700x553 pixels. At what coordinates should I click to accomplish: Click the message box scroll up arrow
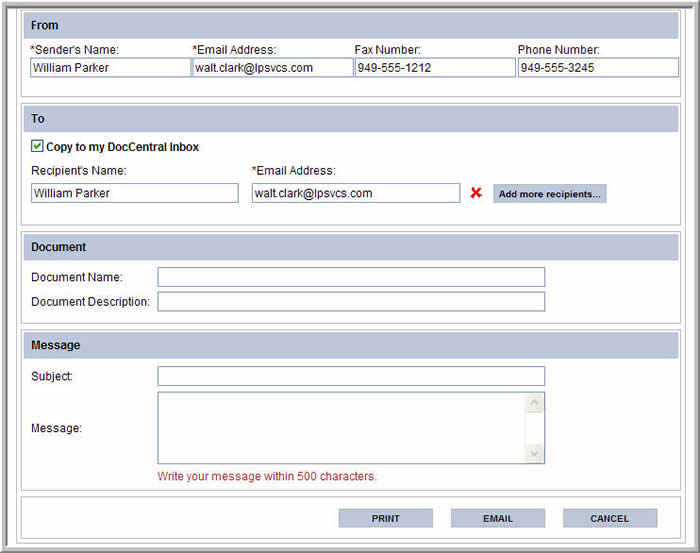[535, 403]
